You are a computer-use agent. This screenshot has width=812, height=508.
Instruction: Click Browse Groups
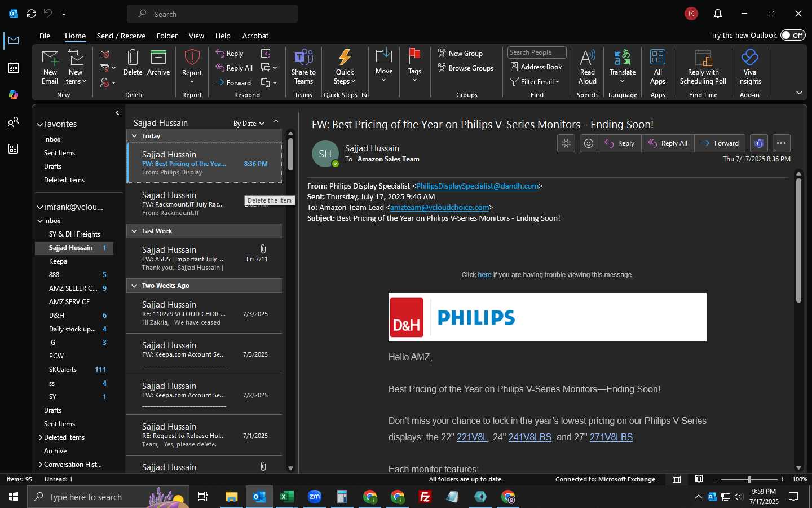(466, 68)
